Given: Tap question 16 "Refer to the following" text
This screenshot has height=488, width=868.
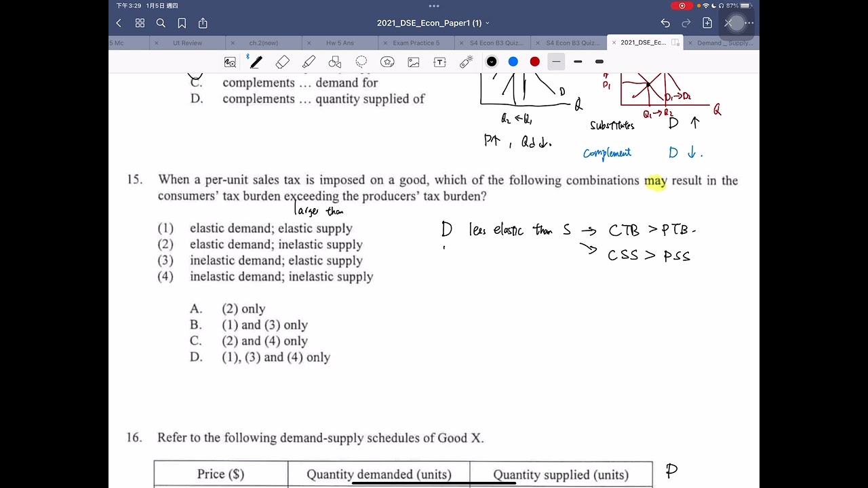Looking at the screenshot, I should [x=320, y=438].
